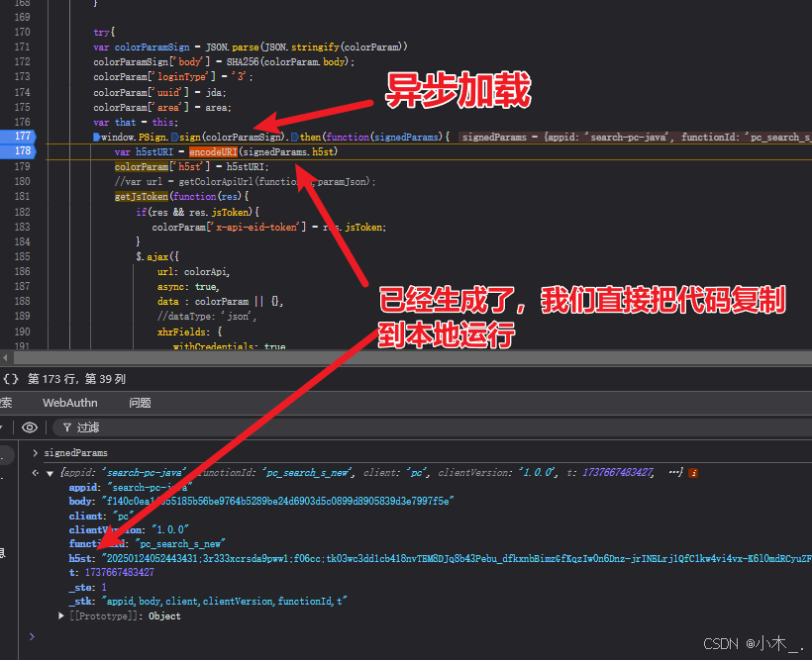Viewport: 812px width, 660px height.
Task: Click the inline sign breakpoint marker on line 177
Action: pyautogui.click(x=175, y=138)
